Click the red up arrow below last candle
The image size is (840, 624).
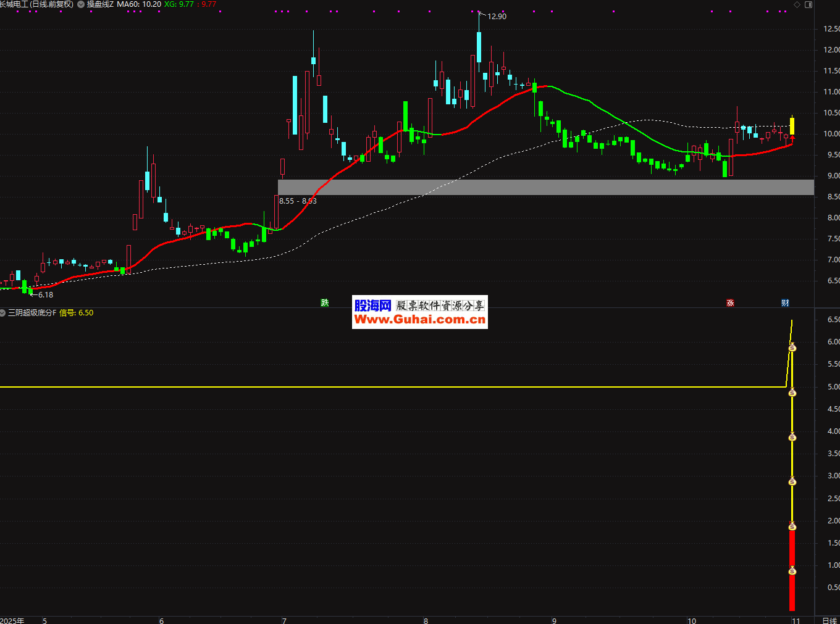click(792, 139)
